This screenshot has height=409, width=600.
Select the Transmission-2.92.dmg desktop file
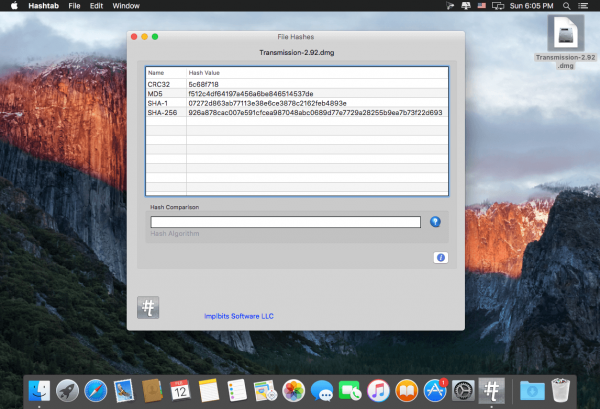coord(566,42)
